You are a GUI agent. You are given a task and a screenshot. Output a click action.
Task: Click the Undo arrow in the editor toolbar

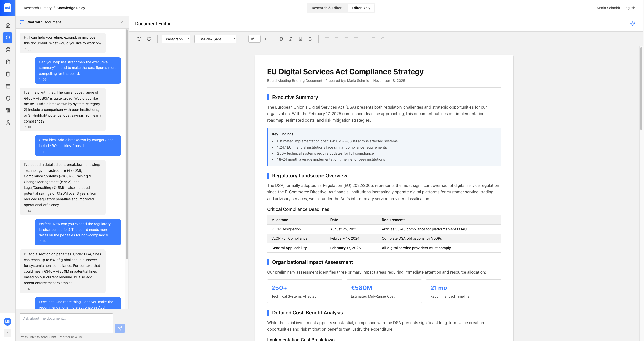coord(139,39)
